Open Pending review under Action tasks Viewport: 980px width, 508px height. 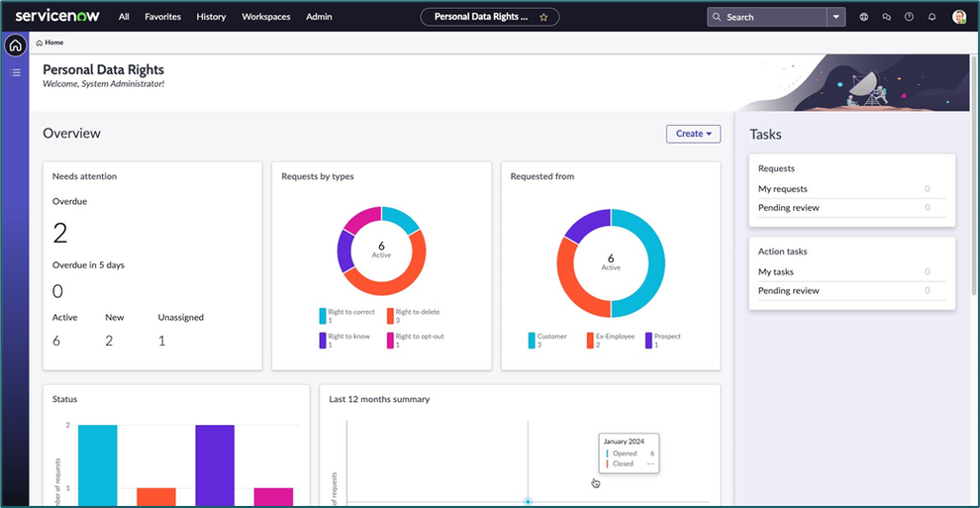(x=852, y=290)
